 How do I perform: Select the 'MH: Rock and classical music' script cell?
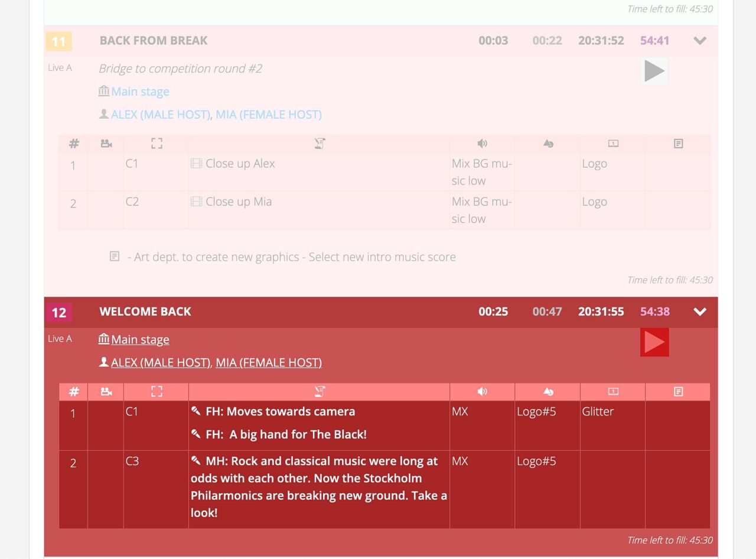point(319,487)
